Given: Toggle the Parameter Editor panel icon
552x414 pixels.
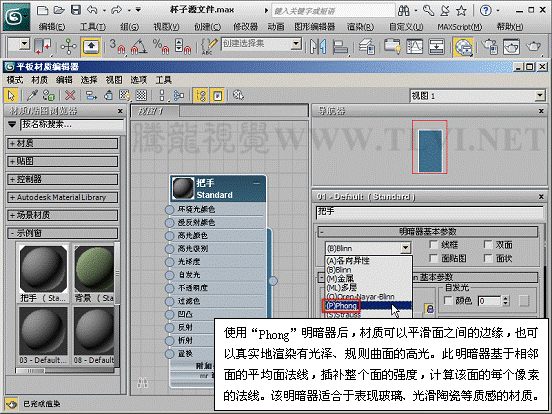Looking at the screenshot, I should (217, 95).
